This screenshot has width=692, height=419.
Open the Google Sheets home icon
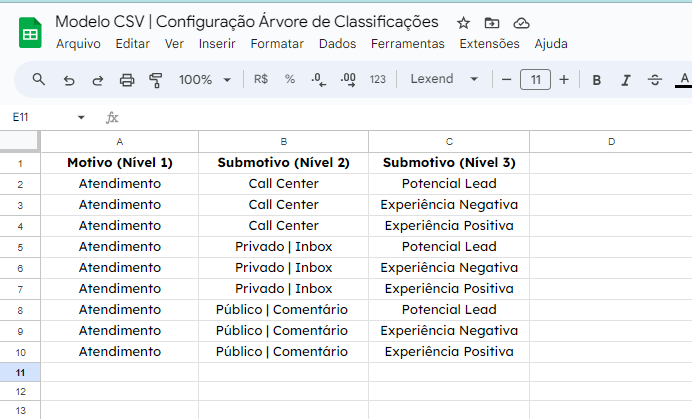(30, 32)
